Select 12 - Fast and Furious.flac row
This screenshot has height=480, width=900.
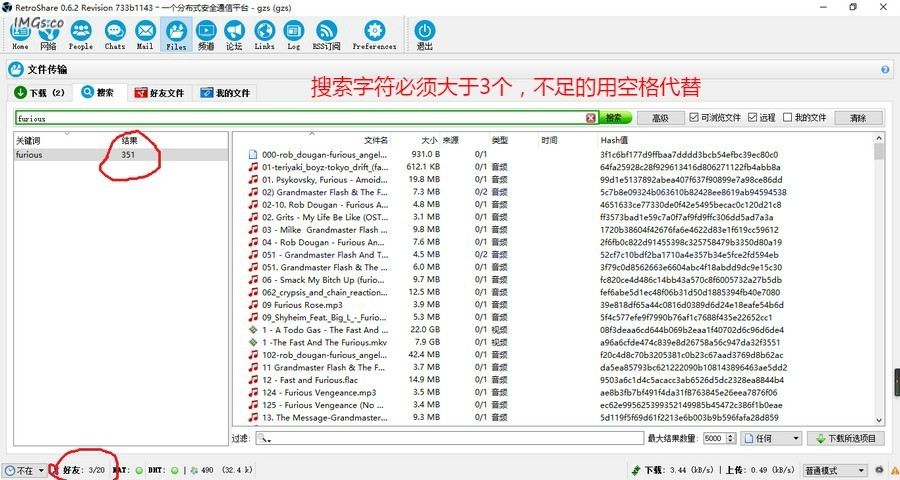pyautogui.click(x=553, y=380)
